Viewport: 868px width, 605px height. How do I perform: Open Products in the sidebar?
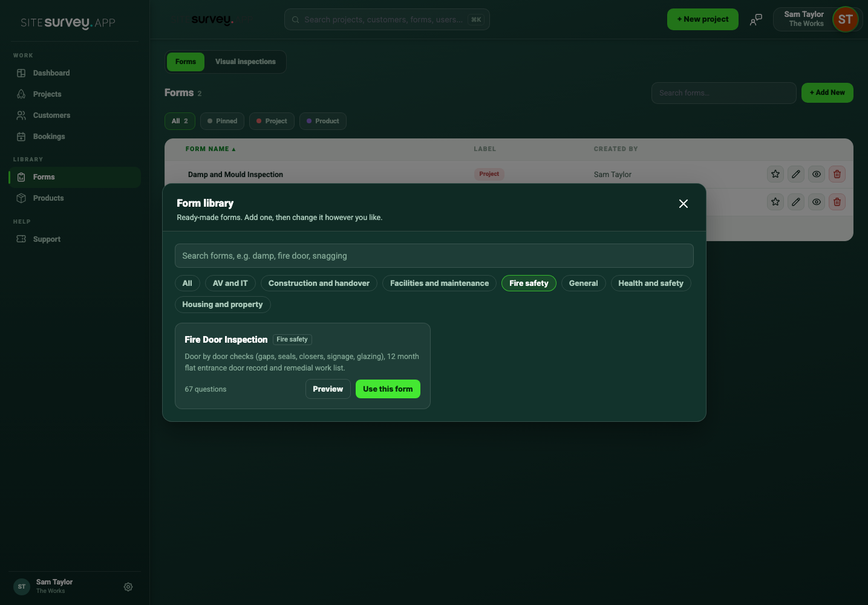pos(74,198)
